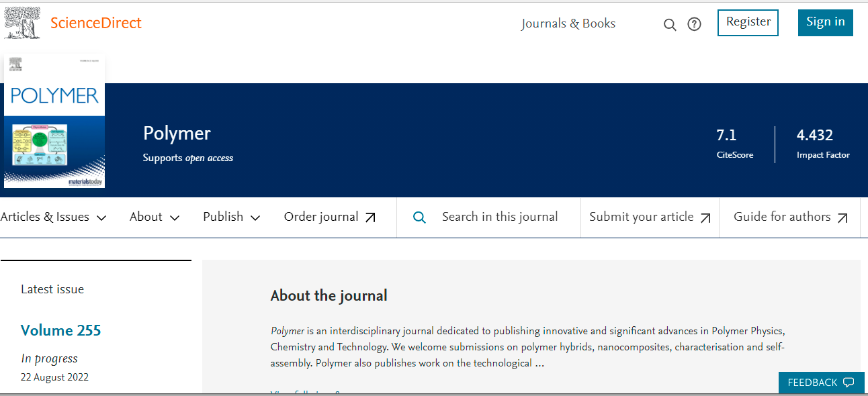Viewport: 868px width, 396px height.
Task: Click the Polymer journal cover thumbnail
Action: point(54,121)
